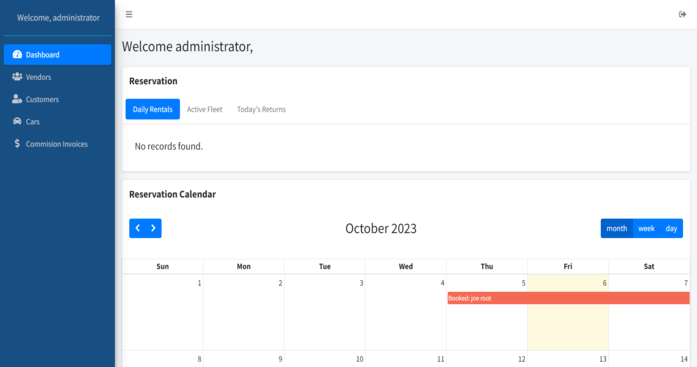
Task: Click the dollar sign Commission Invoices icon
Action: point(17,144)
